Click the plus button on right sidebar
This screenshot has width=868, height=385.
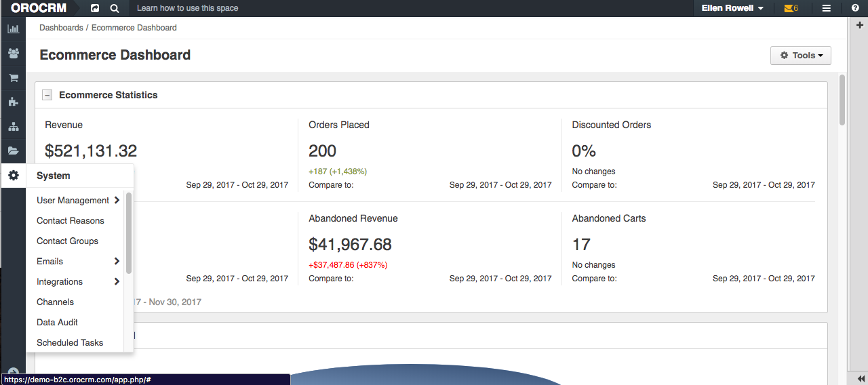click(x=860, y=25)
